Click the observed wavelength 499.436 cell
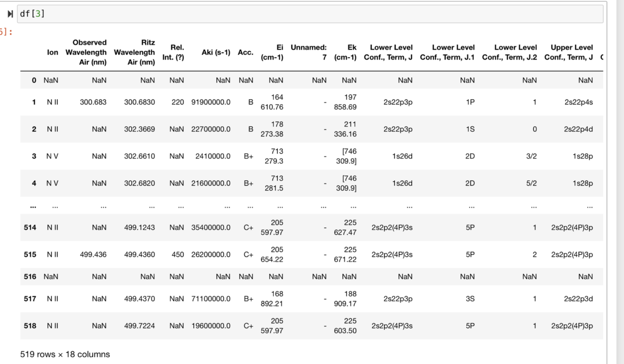 (93, 255)
